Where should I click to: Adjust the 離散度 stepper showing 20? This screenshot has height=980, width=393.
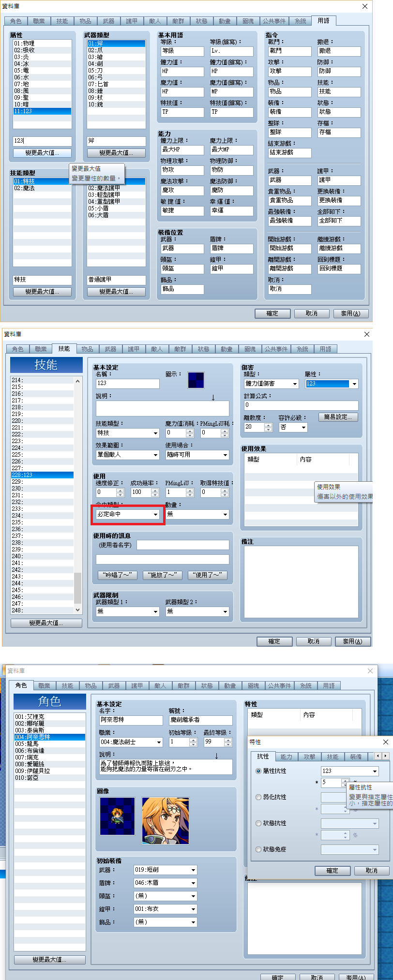[269, 427]
